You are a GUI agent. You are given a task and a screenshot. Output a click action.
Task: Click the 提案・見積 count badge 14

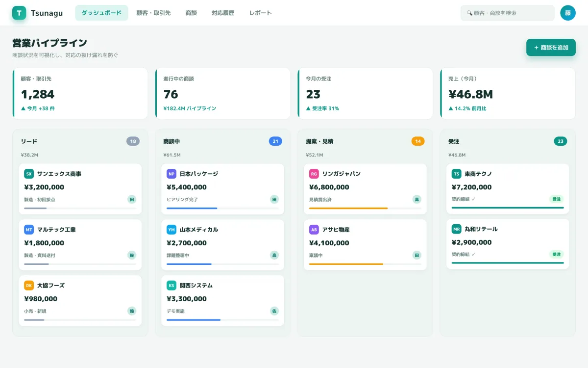pos(418,141)
